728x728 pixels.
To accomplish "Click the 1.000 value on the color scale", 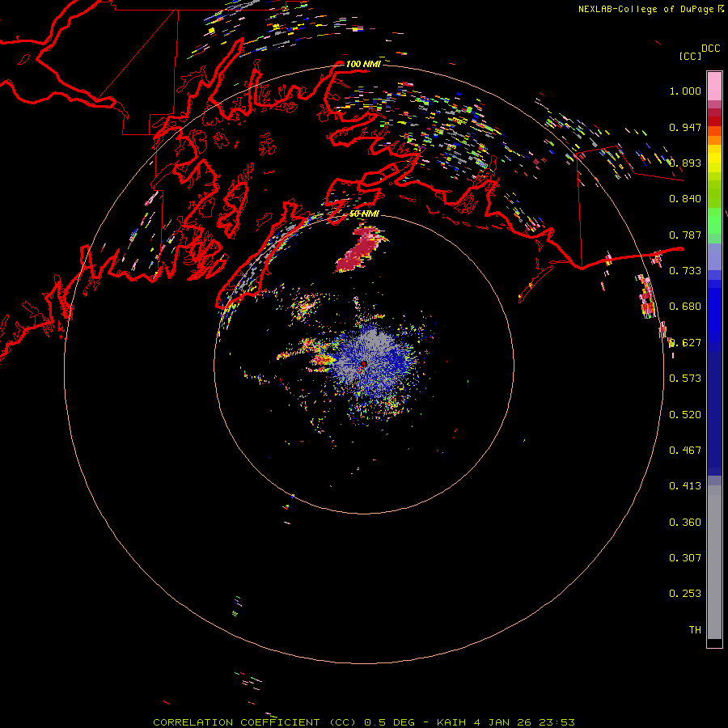I will click(685, 91).
